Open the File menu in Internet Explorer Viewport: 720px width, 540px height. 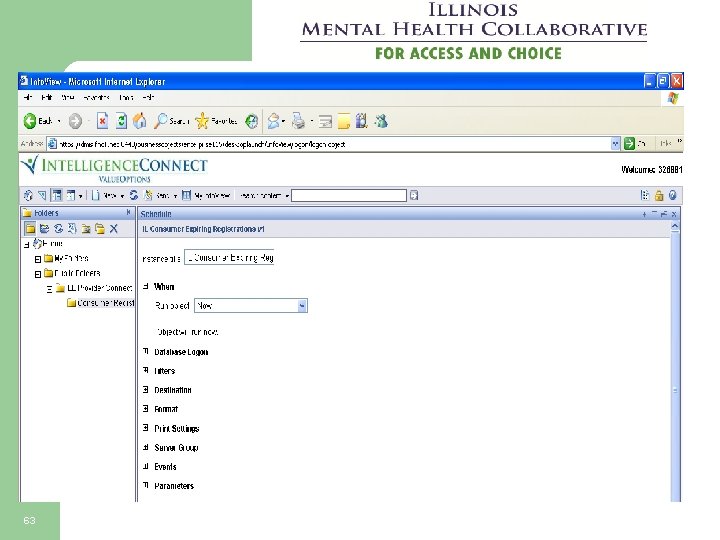coord(28,97)
